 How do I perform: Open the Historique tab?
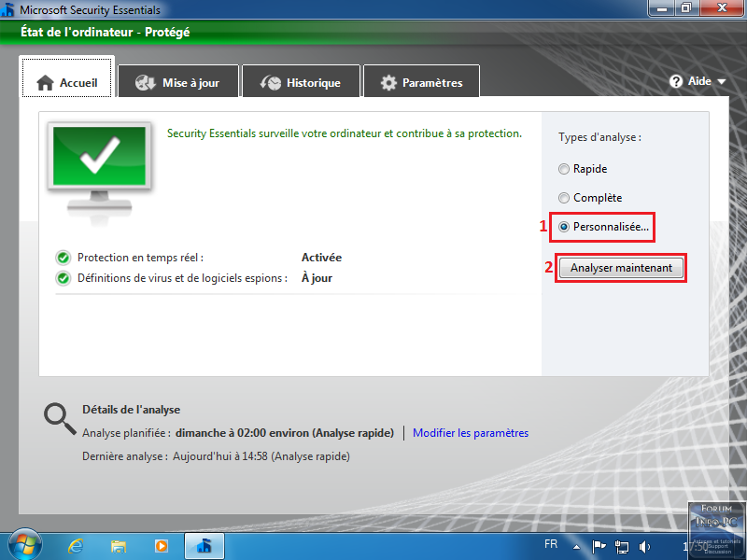(301, 82)
